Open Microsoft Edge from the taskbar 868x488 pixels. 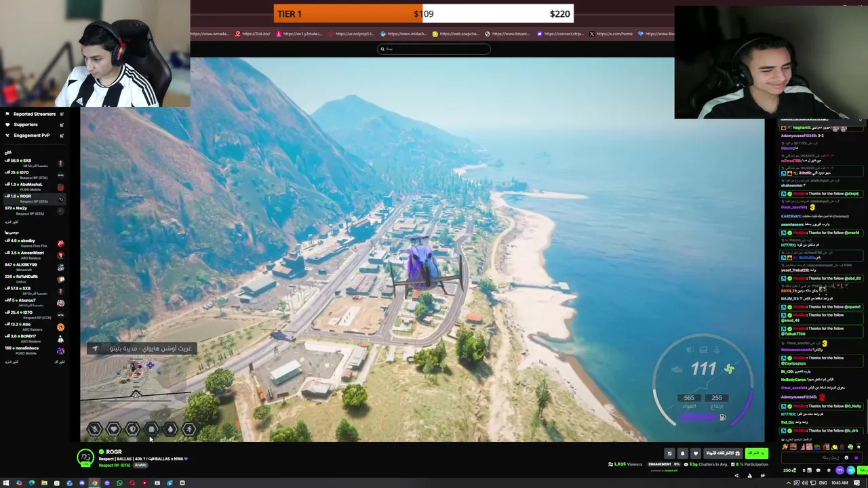(32, 483)
